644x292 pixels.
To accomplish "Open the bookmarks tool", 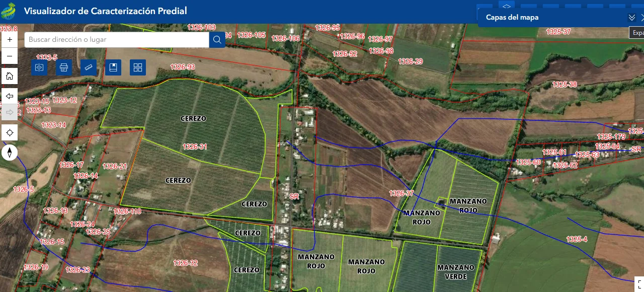I will (113, 67).
